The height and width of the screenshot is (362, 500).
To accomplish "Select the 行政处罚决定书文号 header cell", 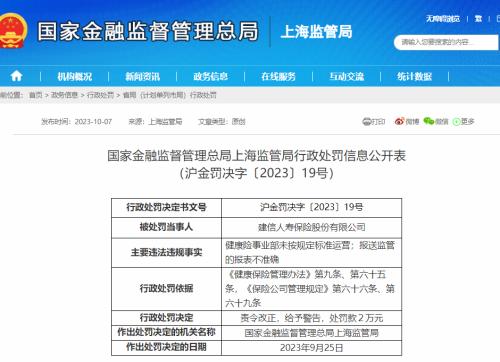I will (166, 208).
